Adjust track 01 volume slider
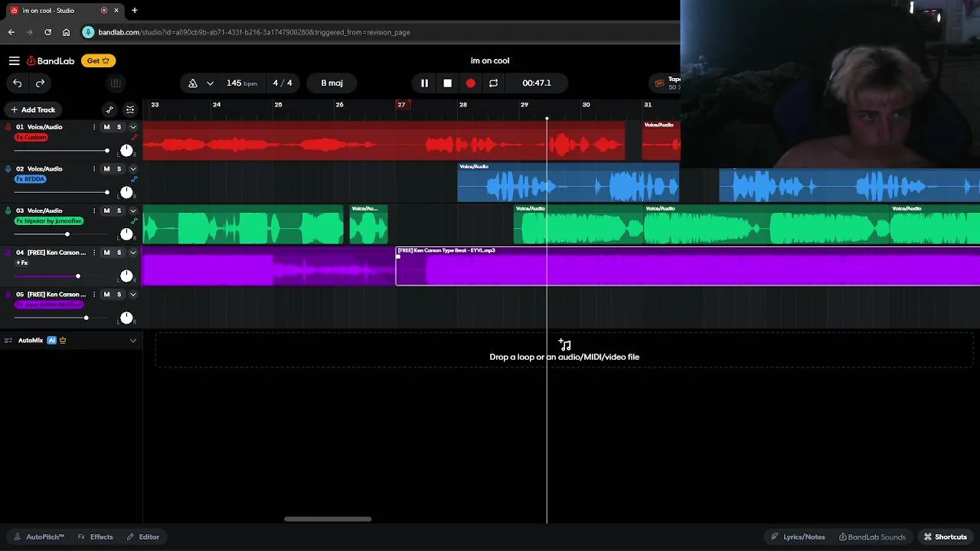 [x=61, y=150]
